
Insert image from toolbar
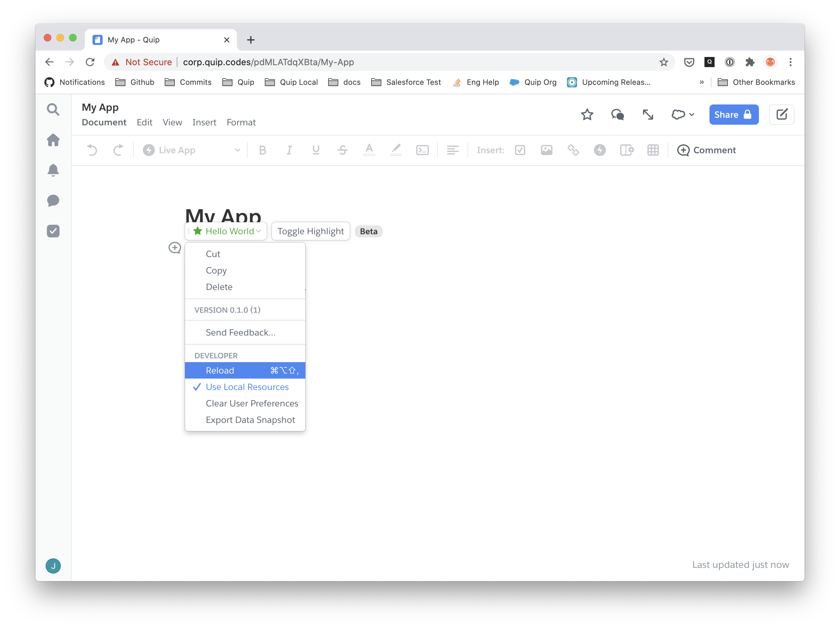pyautogui.click(x=546, y=150)
